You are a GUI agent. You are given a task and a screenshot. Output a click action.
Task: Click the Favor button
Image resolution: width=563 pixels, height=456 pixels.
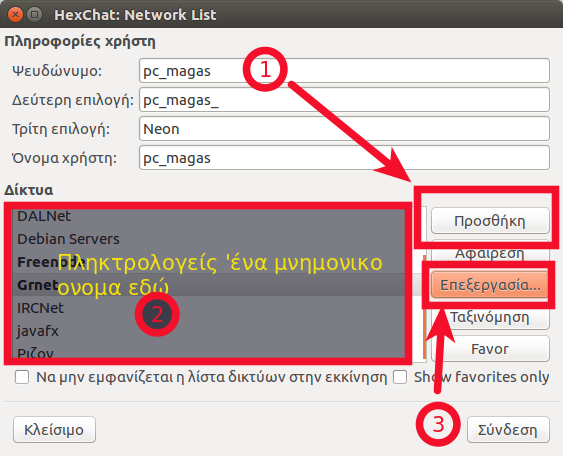pos(490,349)
